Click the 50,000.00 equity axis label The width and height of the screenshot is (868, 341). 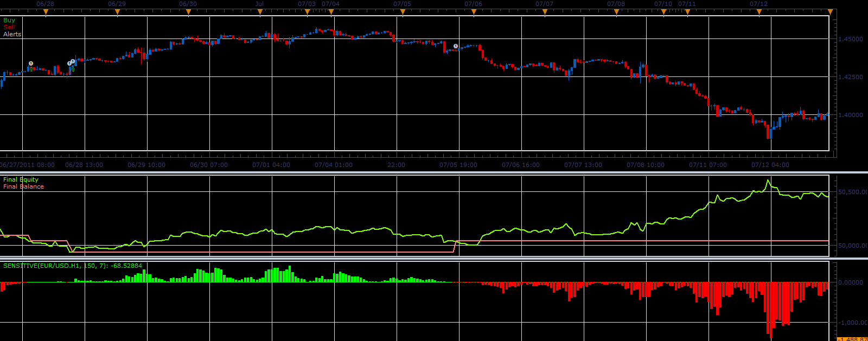[x=853, y=246]
